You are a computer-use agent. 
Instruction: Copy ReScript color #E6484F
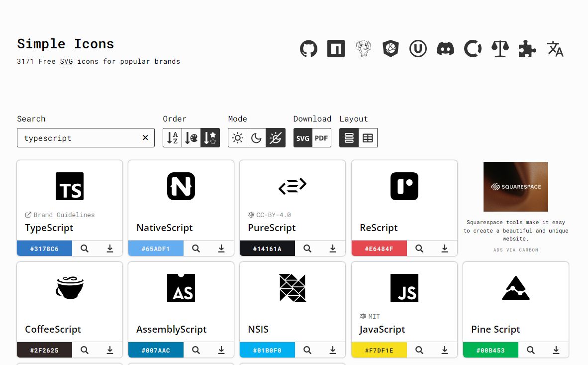pos(379,248)
